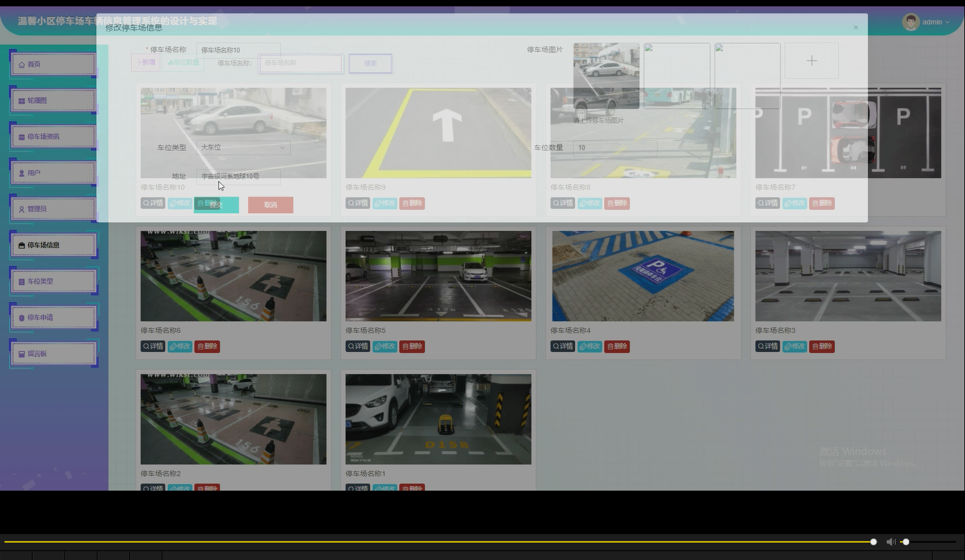
Task: Click the admin avatar picture
Action: (x=911, y=22)
